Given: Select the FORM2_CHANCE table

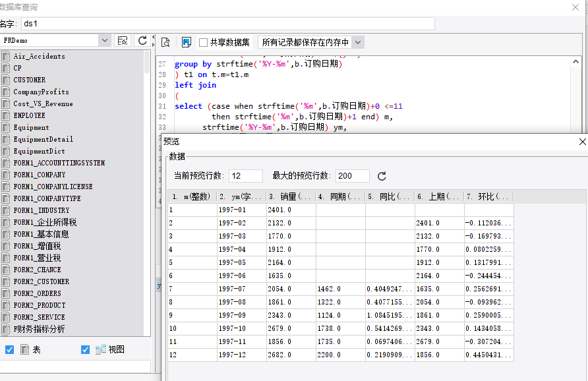Looking at the screenshot, I should click(x=37, y=270).
